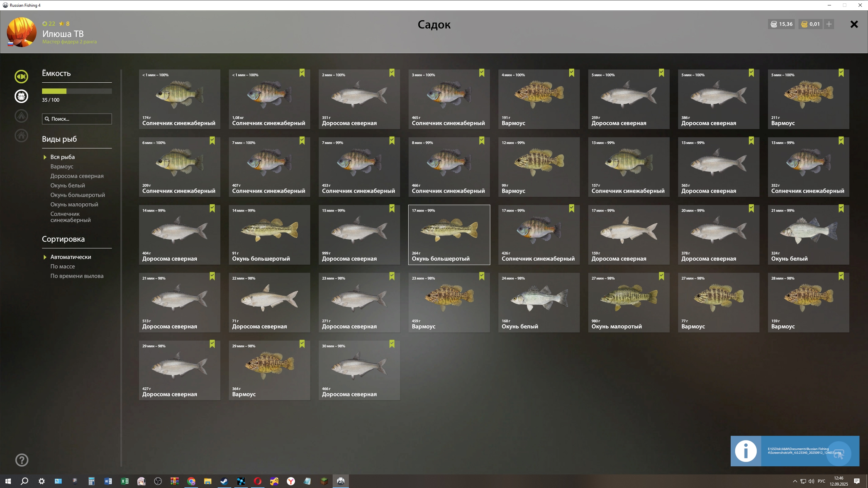This screenshot has height=488, width=868.
Task: Open Steam from the taskbar
Action: [x=224, y=481]
